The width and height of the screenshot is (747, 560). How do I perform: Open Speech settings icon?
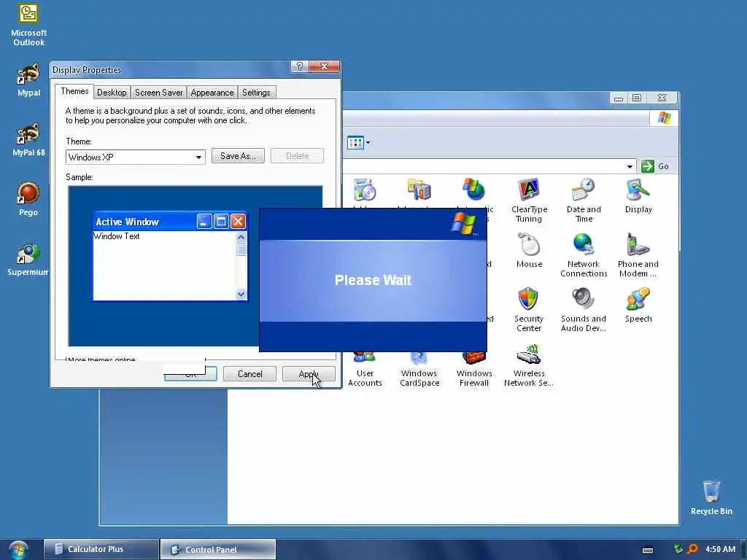point(638,306)
